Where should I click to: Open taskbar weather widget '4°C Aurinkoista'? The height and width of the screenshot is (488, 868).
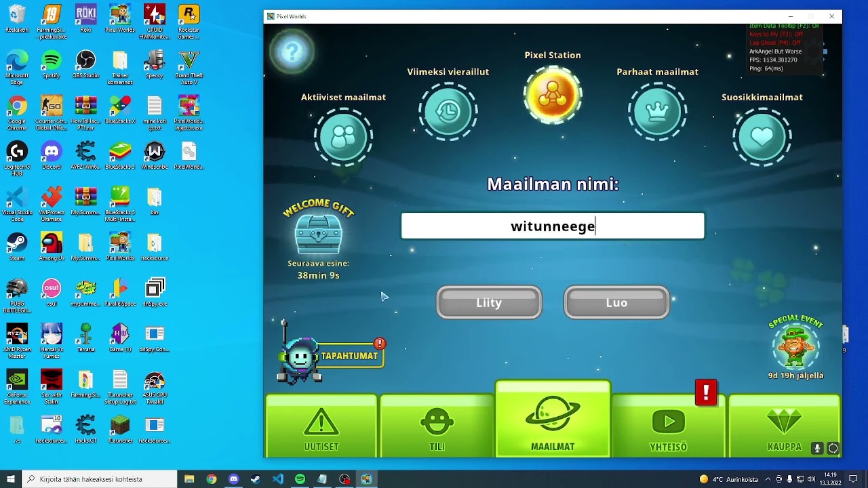730,479
